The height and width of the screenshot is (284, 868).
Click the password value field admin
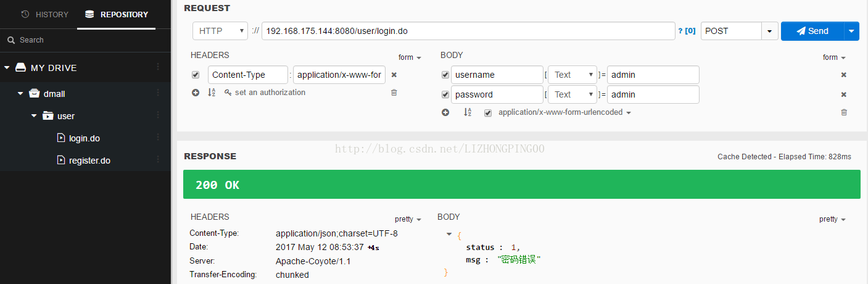click(x=653, y=94)
